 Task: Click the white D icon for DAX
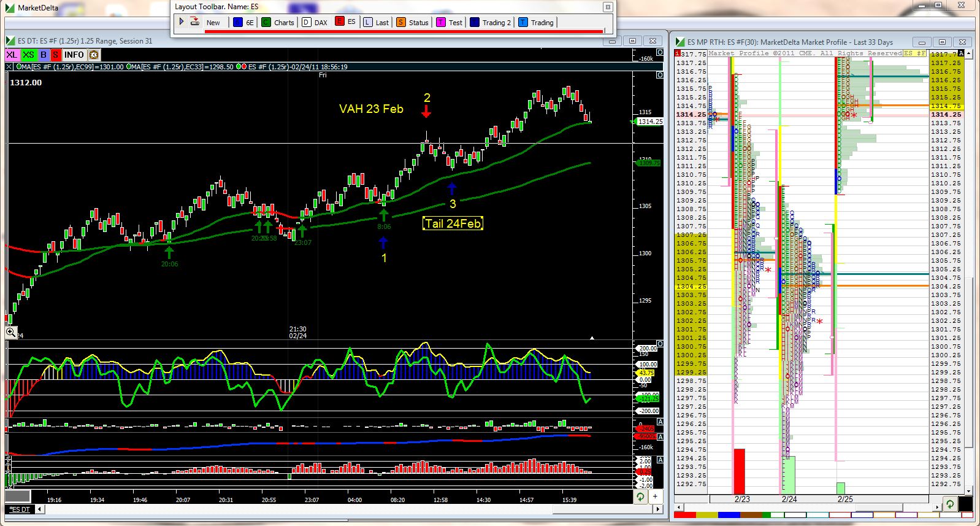point(307,22)
